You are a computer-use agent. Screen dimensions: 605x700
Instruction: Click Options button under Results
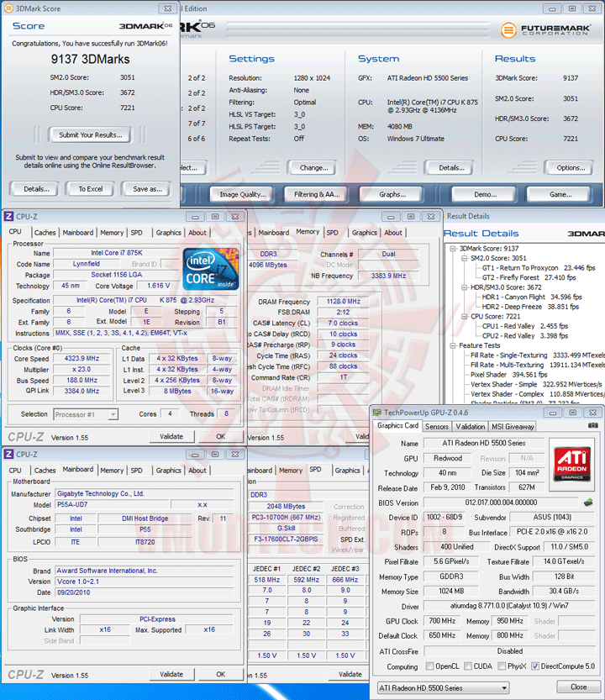(571, 168)
